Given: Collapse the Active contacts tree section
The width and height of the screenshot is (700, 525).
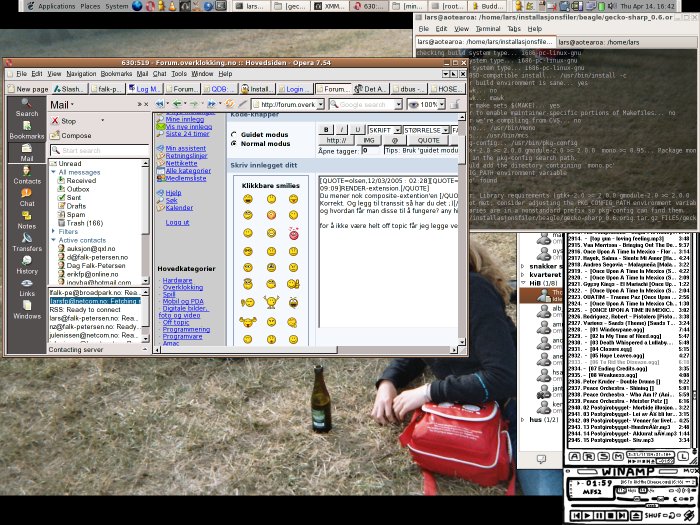Looking at the screenshot, I should pyautogui.click(x=54, y=240).
